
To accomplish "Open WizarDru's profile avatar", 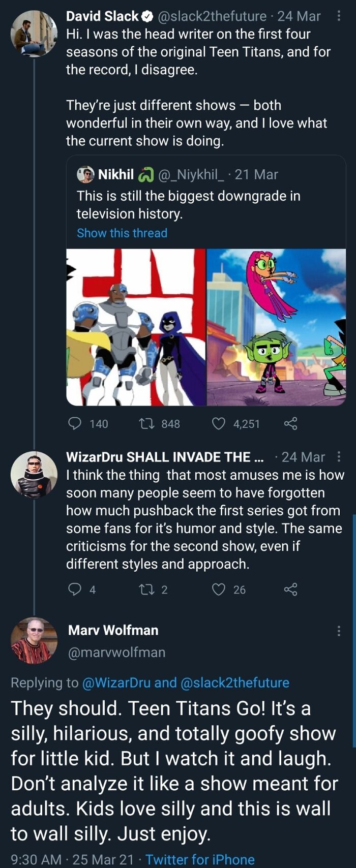I will [x=34, y=474].
